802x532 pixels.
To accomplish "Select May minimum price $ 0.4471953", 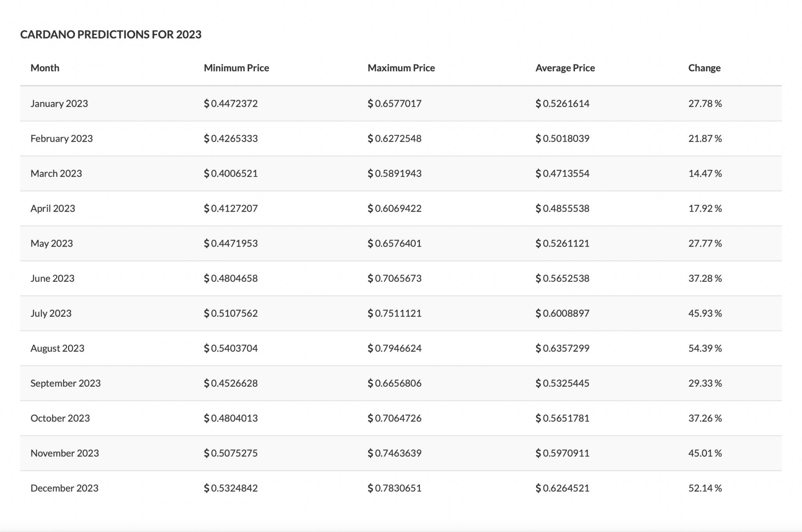I will pos(231,243).
